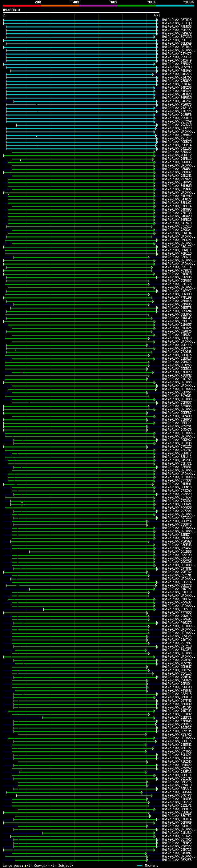Select hit label UniRef100_Q0JHF8
The image size is (197, 868).
point(177,115)
